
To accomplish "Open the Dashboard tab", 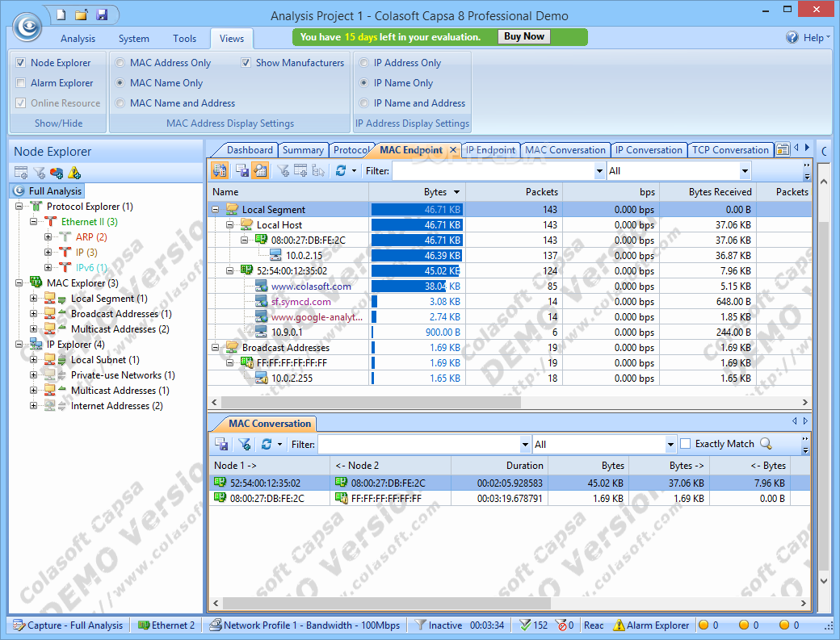I will pos(250,150).
